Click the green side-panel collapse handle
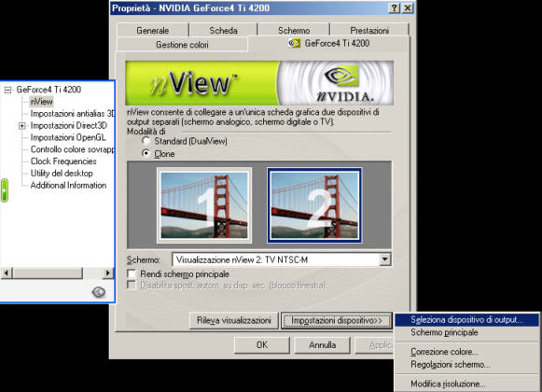 point(5,190)
